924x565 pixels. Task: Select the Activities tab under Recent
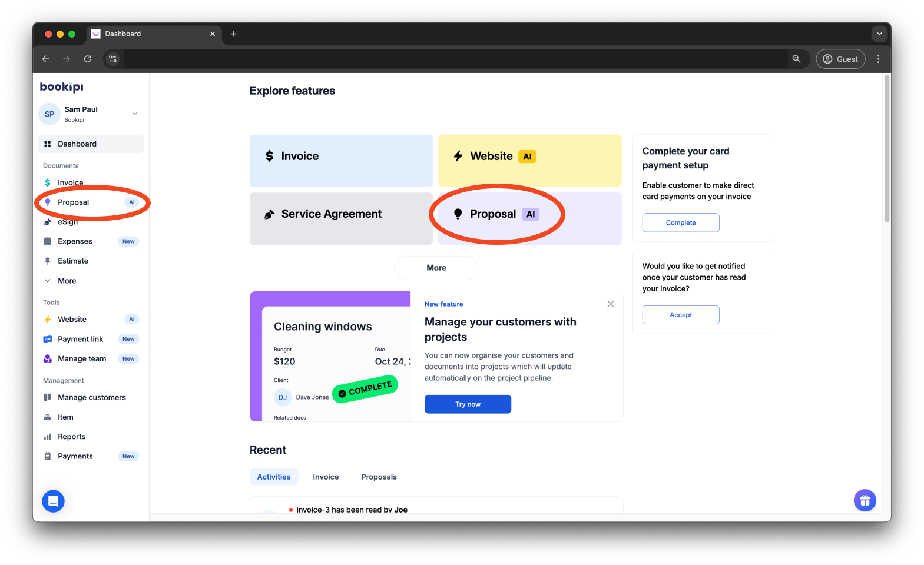click(x=274, y=477)
